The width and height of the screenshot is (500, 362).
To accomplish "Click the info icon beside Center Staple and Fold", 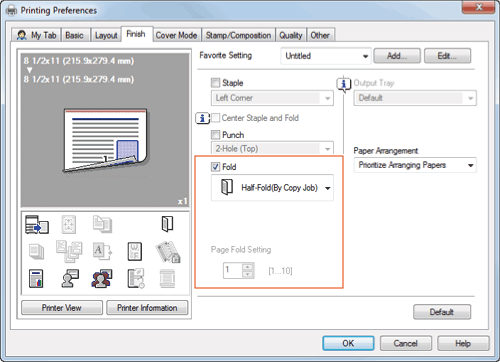I will (x=203, y=118).
